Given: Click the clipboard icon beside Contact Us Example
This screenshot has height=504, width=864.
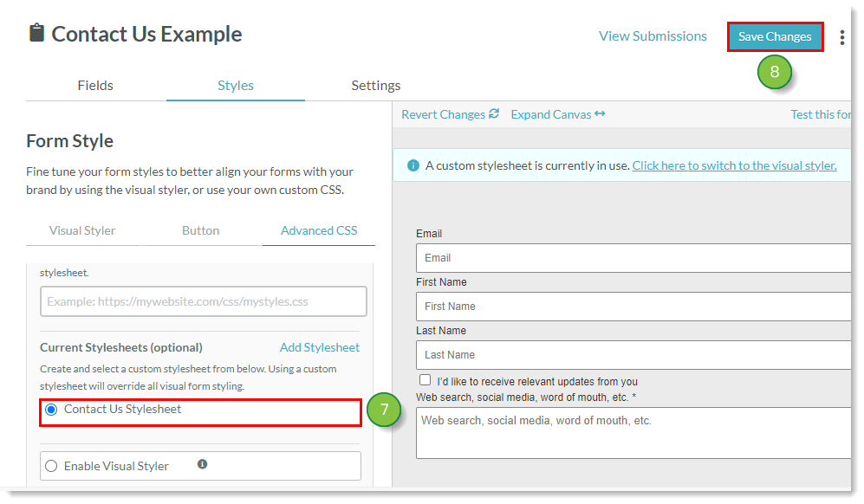Looking at the screenshot, I should (x=36, y=33).
